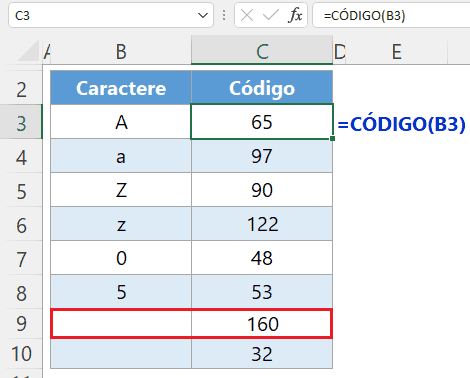470x378 pixels.
Task: Select cell with value 90
Action: (262, 190)
